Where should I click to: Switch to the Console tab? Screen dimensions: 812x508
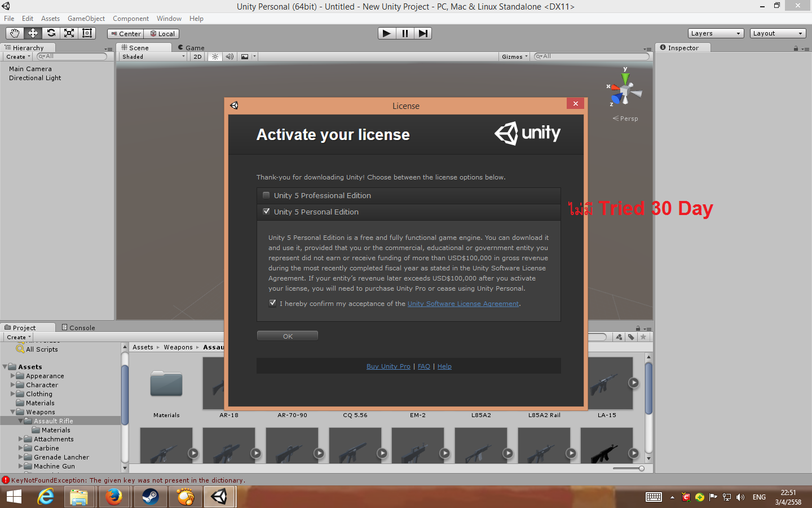tap(79, 327)
